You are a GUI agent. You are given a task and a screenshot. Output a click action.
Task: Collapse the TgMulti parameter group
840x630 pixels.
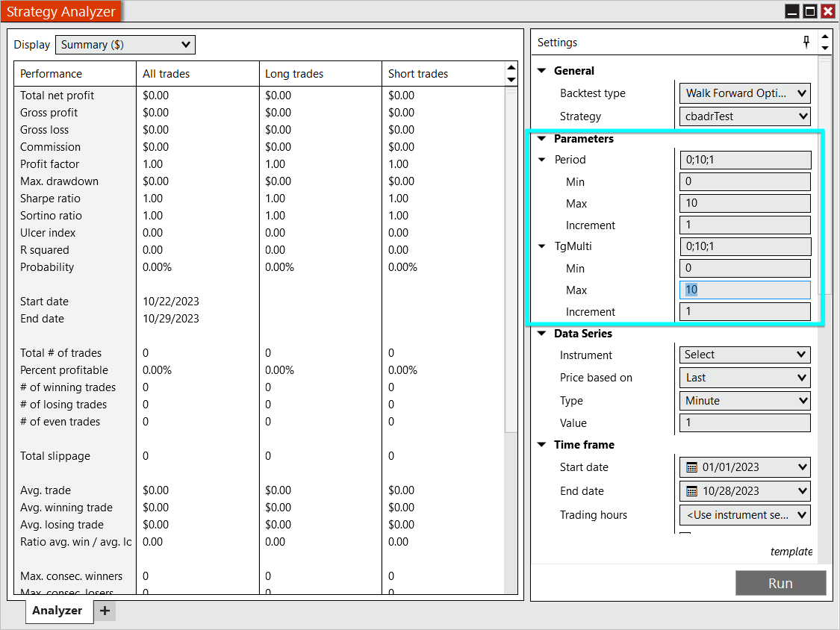point(542,246)
